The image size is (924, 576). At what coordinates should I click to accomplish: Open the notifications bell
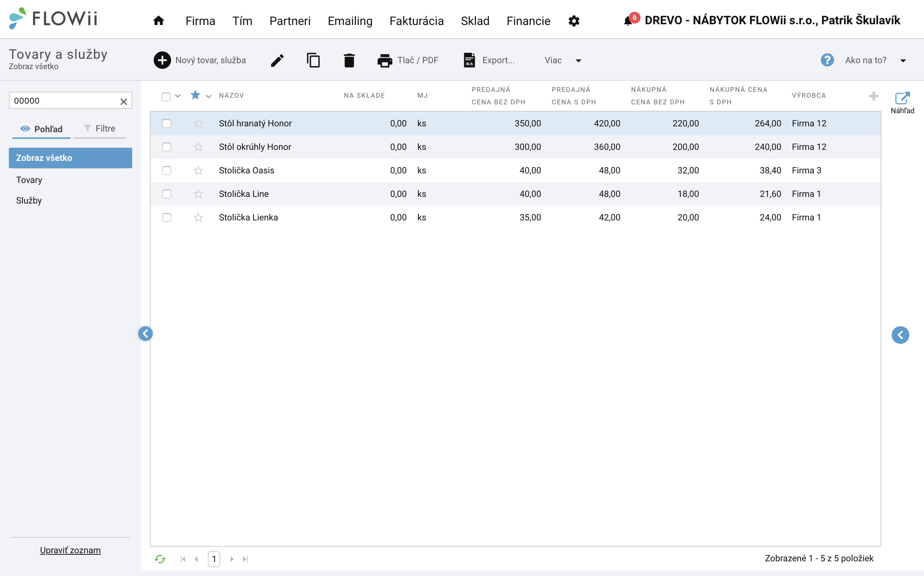[x=628, y=21]
